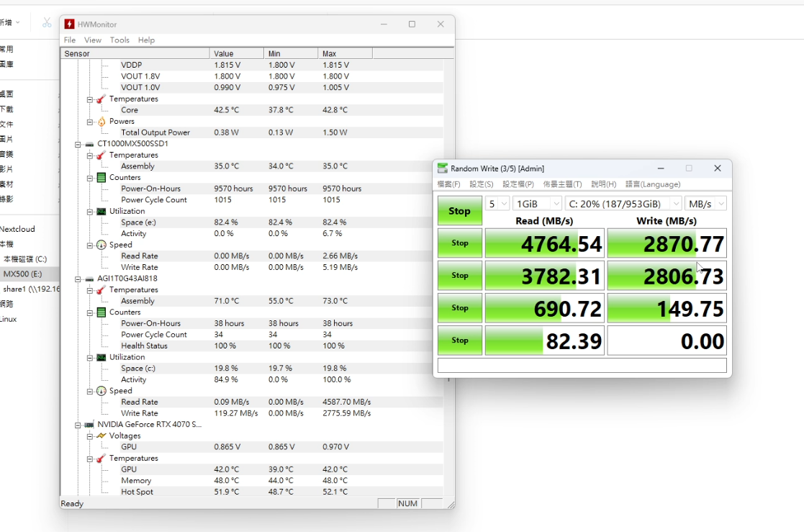
Task: Click Stop button beside 3782.31 result
Action: click(459, 276)
